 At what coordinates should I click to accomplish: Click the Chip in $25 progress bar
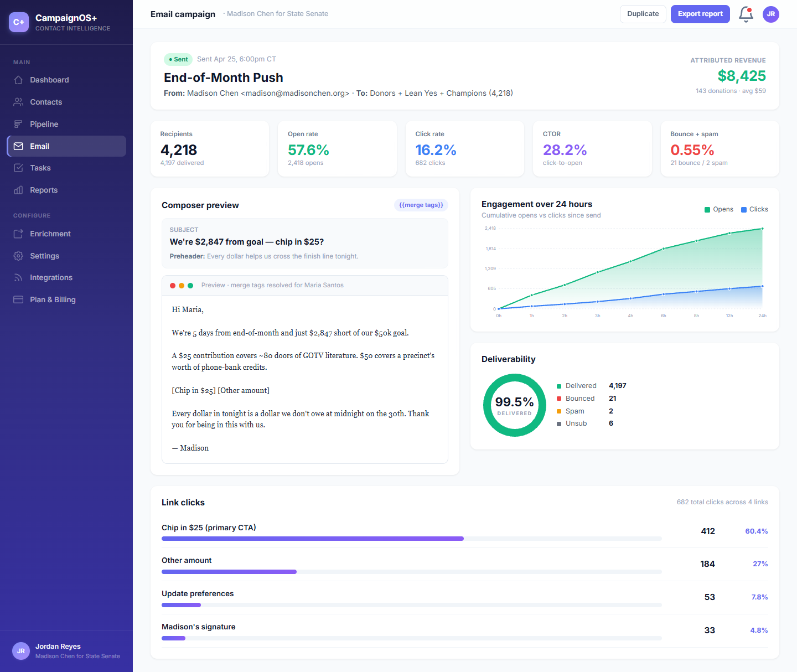pos(412,539)
